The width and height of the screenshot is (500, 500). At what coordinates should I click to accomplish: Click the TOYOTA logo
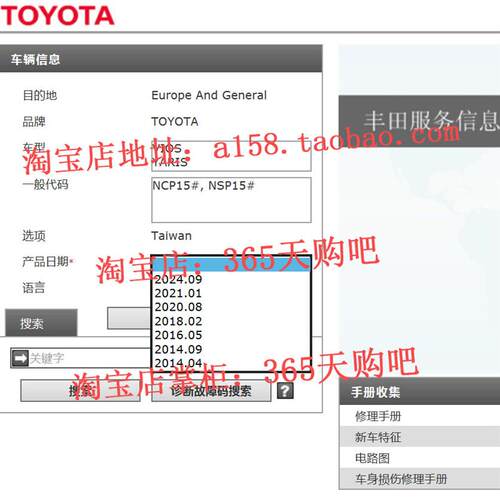point(57,16)
